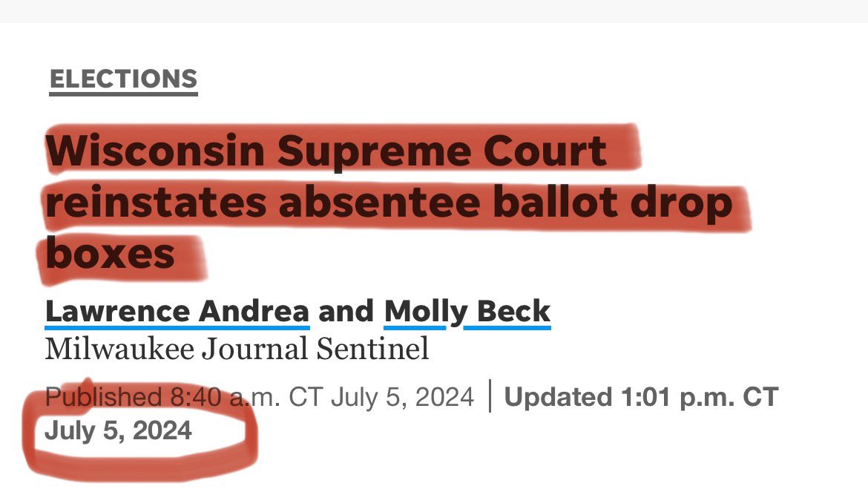Open Lawrence Andrea's author link
This screenshot has width=868, height=489.
pos(177,312)
